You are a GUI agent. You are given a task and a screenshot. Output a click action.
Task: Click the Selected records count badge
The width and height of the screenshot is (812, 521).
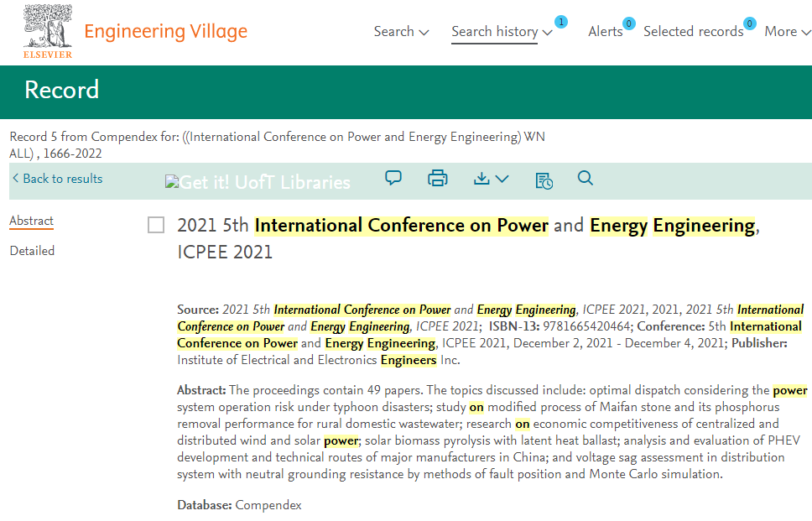749,23
